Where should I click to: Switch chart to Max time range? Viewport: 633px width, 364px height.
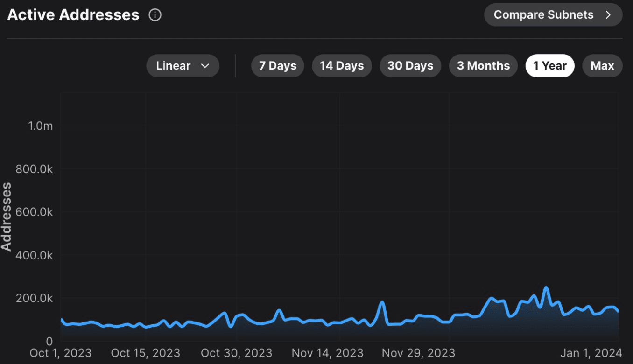(x=602, y=66)
